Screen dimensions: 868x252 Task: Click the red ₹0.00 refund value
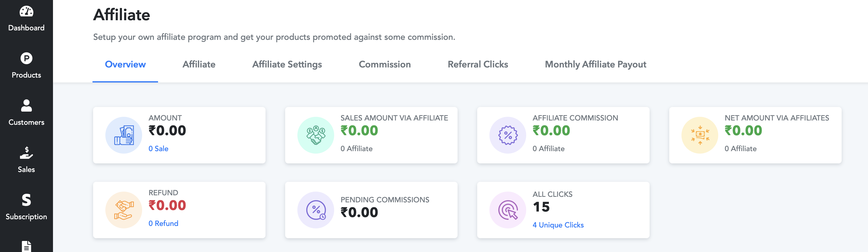(167, 205)
